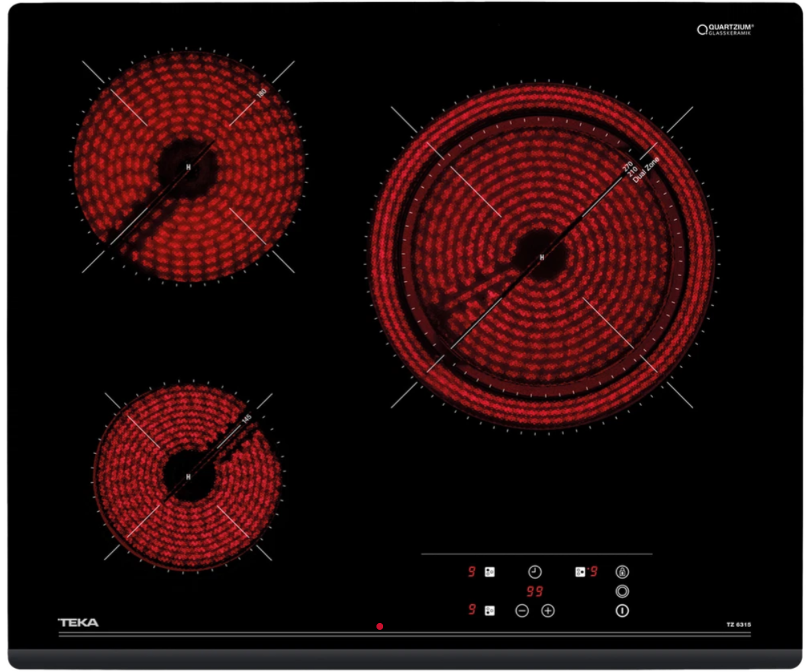Click the 180 mm top-left burner

click(188, 166)
